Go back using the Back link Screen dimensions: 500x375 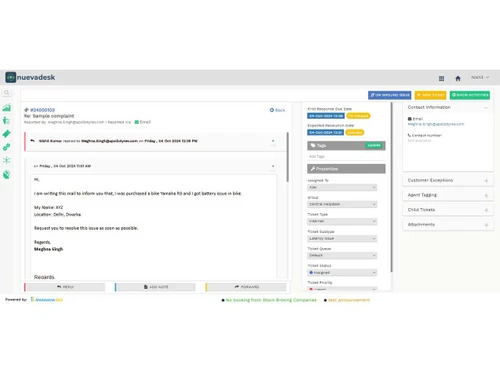(x=277, y=110)
